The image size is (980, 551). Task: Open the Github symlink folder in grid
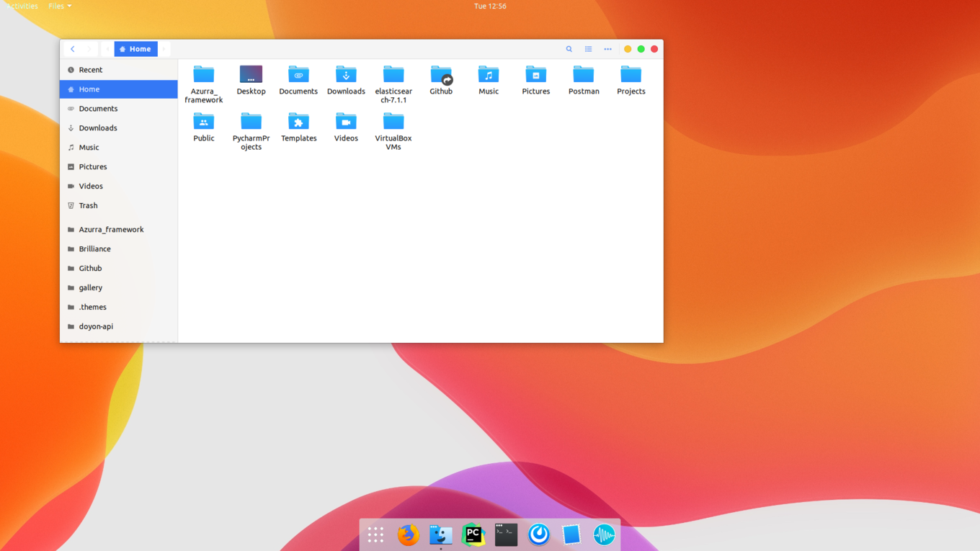[441, 75]
